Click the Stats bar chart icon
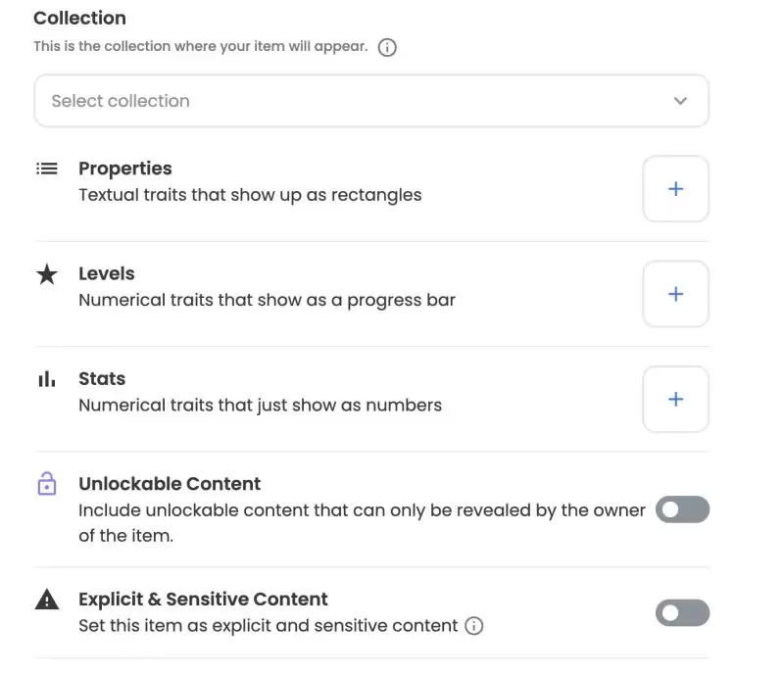The height and width of the screenshot is (675, 784). tap(47, 379)
